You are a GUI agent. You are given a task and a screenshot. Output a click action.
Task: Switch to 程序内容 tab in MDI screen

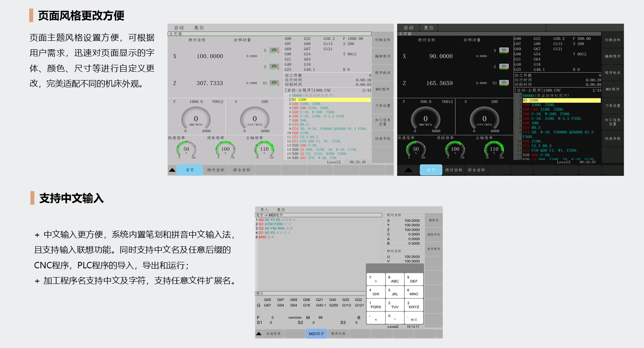coord(338,334)
